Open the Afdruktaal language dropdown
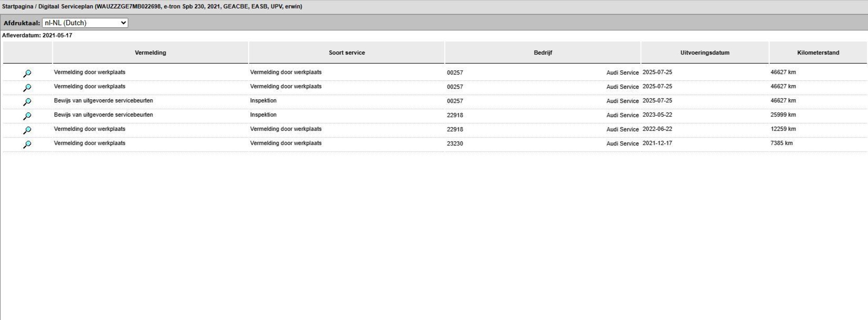The height and width of the screenshot is (320, 868). (85, 23)
